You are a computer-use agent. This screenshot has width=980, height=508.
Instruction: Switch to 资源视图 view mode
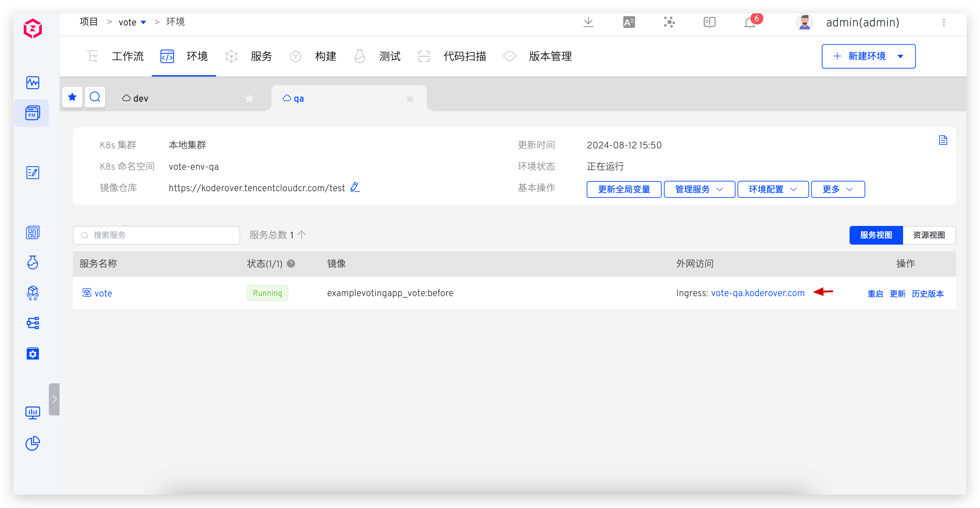(928, 235)
